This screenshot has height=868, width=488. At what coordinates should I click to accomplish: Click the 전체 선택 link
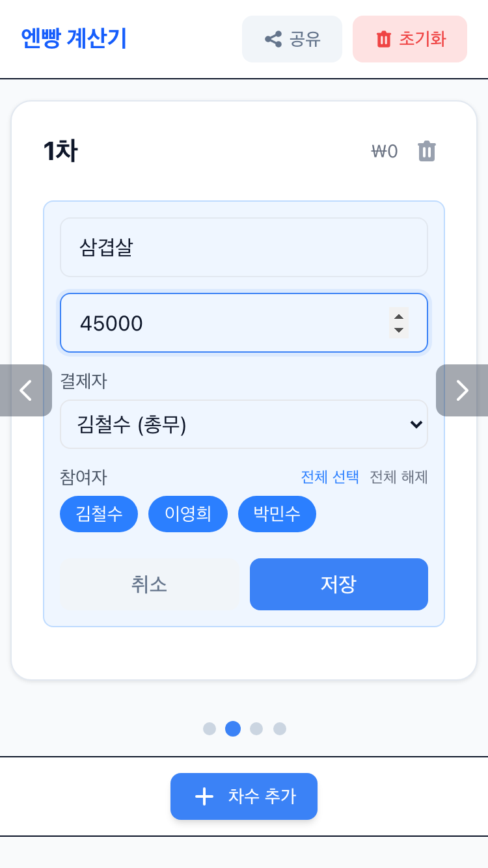coord(330,477)
